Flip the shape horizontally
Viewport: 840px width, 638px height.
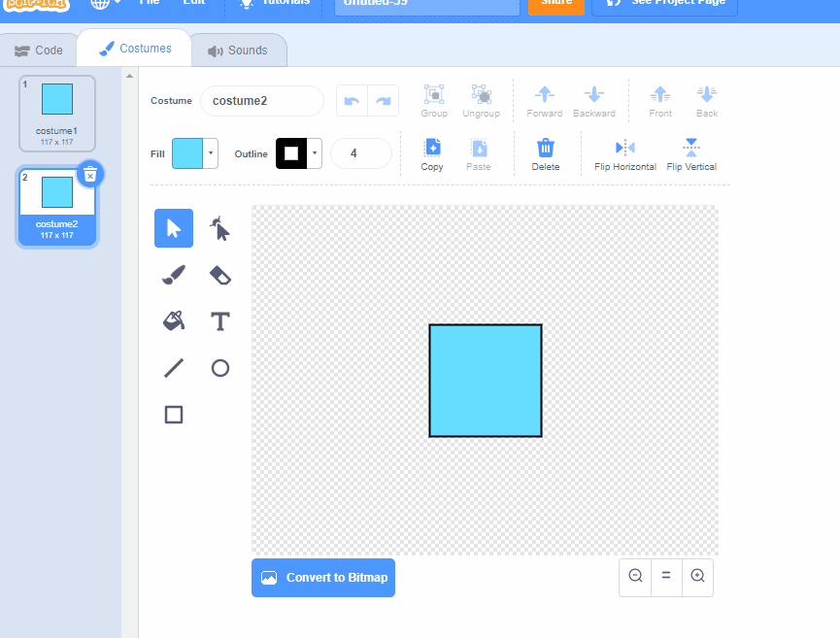625,154
